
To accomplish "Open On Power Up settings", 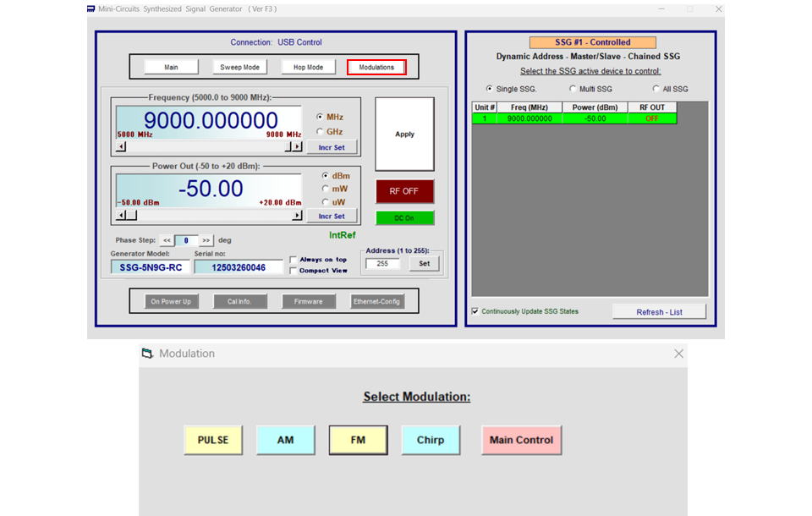I will click(171, 301).
